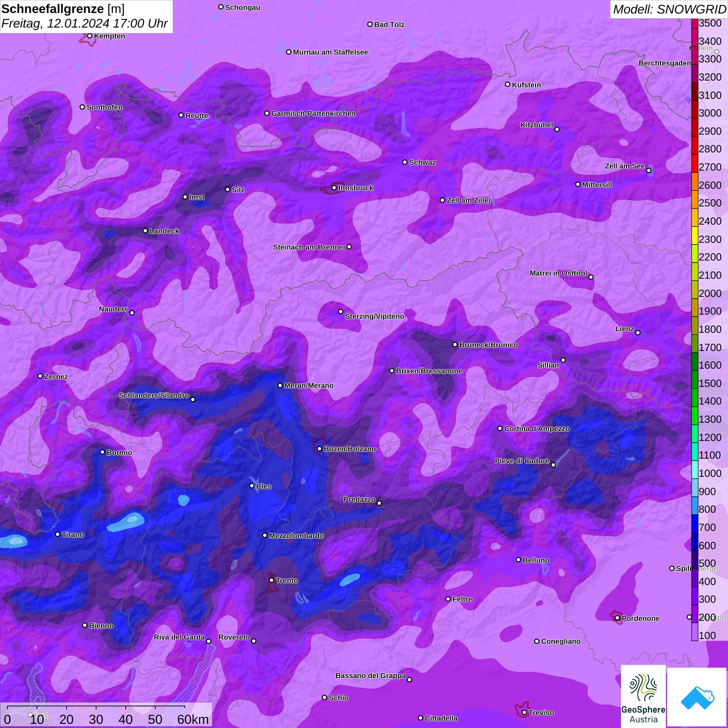Click the Matrei in Osttirol label

coord(558,273)
